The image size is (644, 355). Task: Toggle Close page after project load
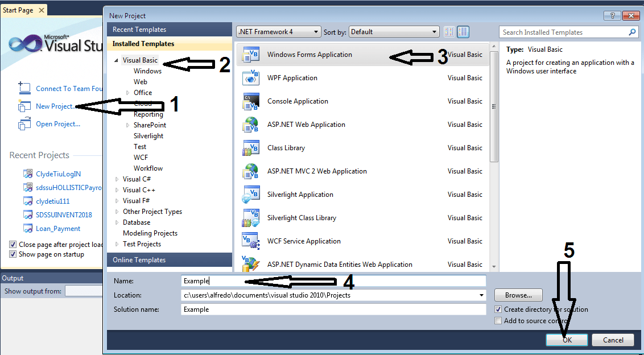[x=13, y=245]
